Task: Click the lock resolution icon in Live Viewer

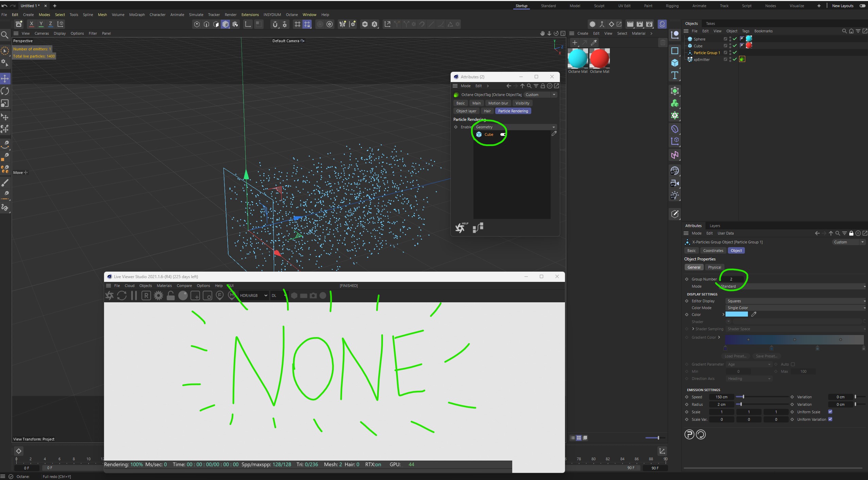Action: pos(171,295)
